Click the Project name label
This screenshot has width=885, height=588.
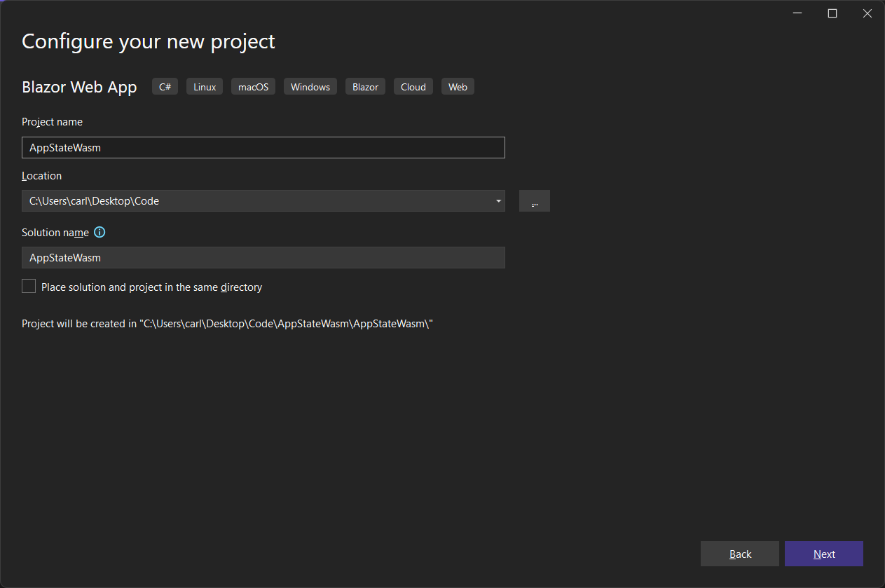[x=52, y=122]
